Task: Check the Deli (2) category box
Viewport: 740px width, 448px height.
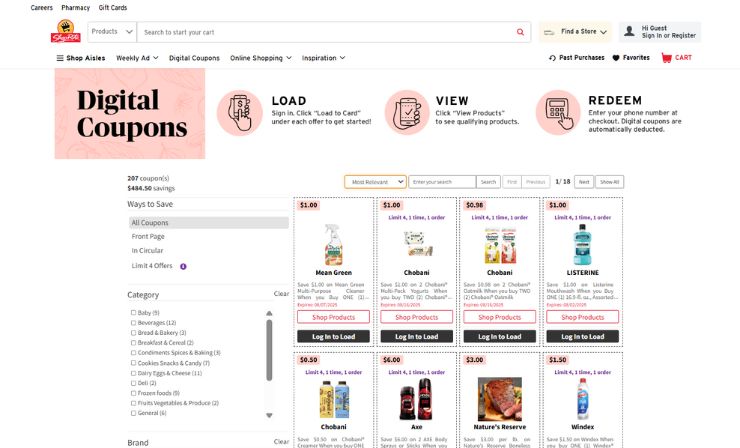Action: click(133, 383)
